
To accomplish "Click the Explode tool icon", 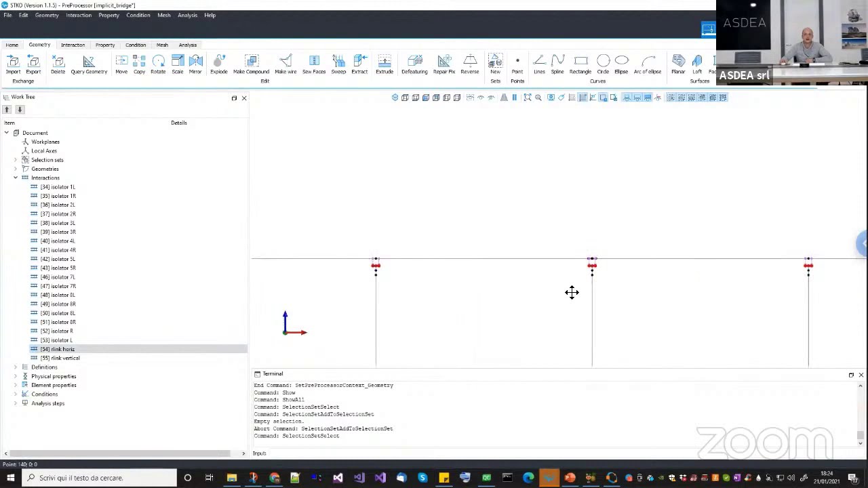I will click(x=219, y=64).
